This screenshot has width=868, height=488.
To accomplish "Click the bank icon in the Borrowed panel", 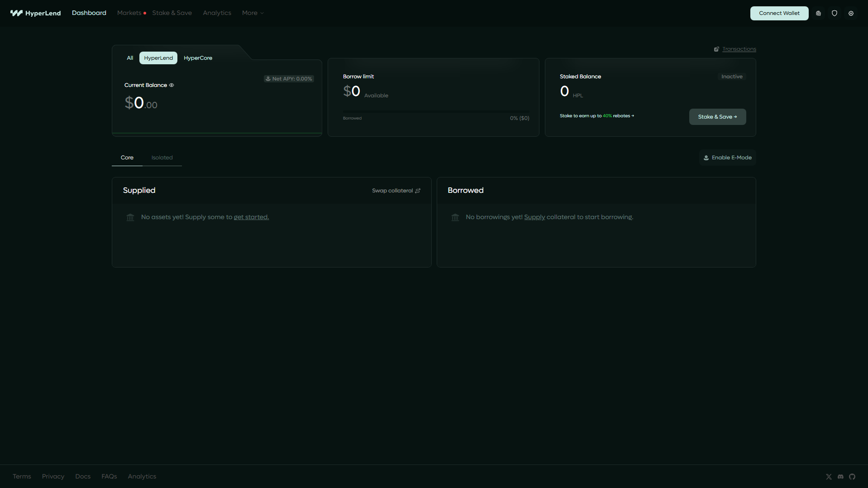I will click(455, 217).
